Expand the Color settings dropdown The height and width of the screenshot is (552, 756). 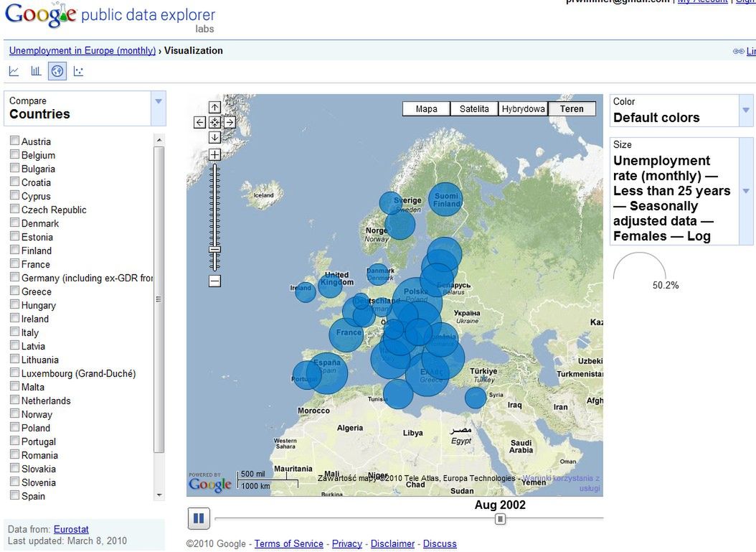[x=745, y=111]
